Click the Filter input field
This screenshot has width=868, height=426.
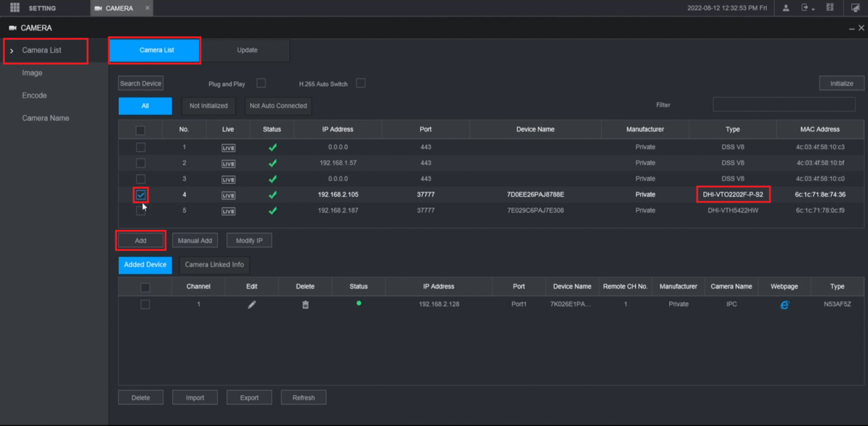click(x=783, y=105)
